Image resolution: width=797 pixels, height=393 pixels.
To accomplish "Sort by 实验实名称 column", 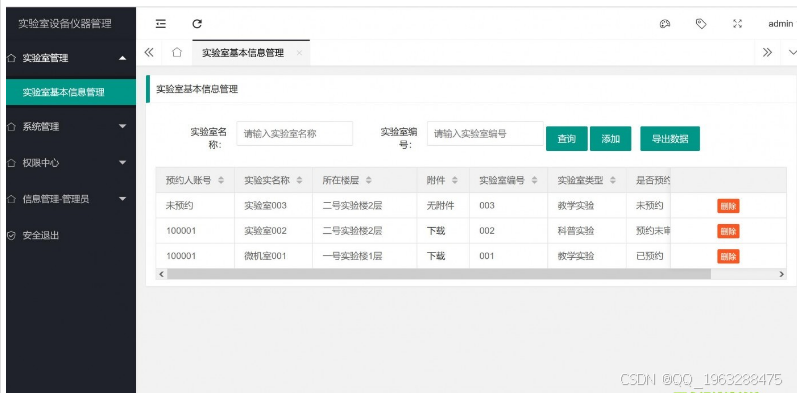I will (299, 180).
